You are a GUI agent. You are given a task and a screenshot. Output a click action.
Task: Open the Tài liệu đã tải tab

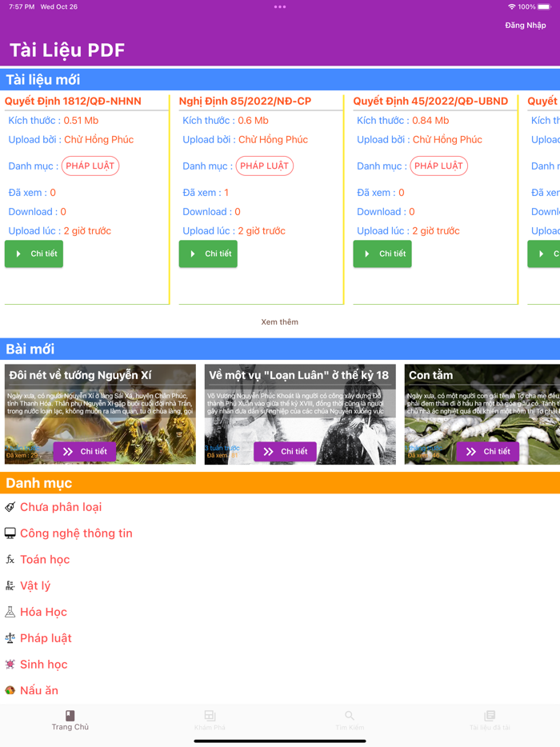point(490,721)
